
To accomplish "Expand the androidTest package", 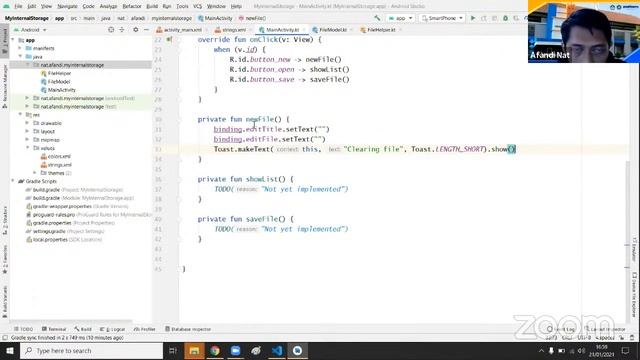I will point(28,98).
